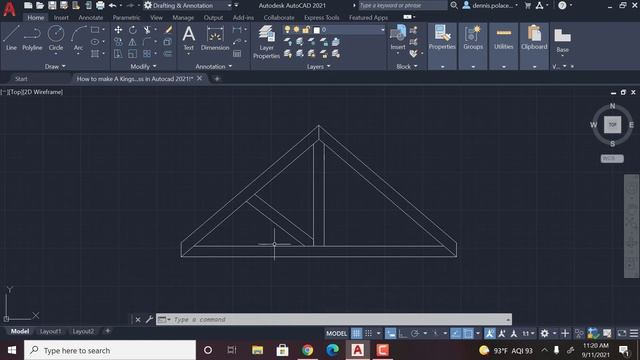
Task: Open the Clipboard panel dropdown
Action: pos(534,67)
